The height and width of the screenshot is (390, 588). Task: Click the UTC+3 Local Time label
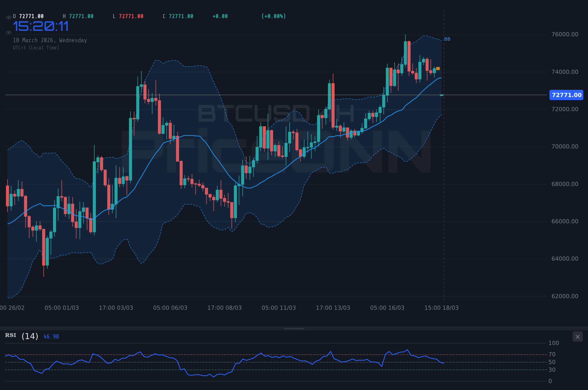(36, 48)
